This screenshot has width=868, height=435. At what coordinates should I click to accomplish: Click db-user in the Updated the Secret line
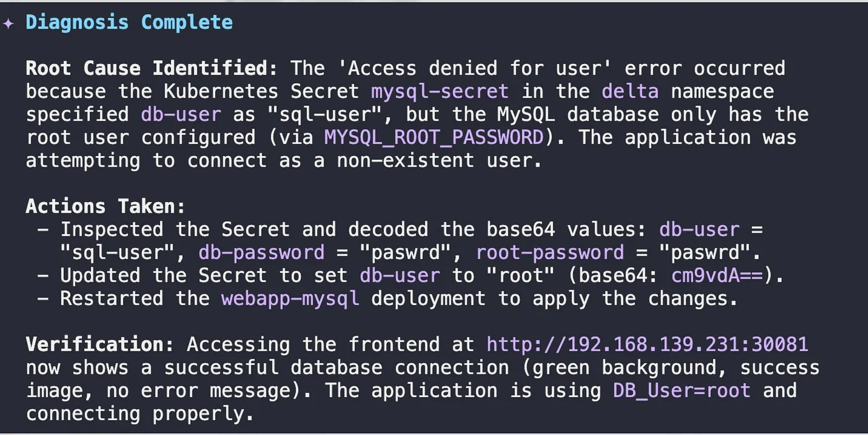point(399,275)
